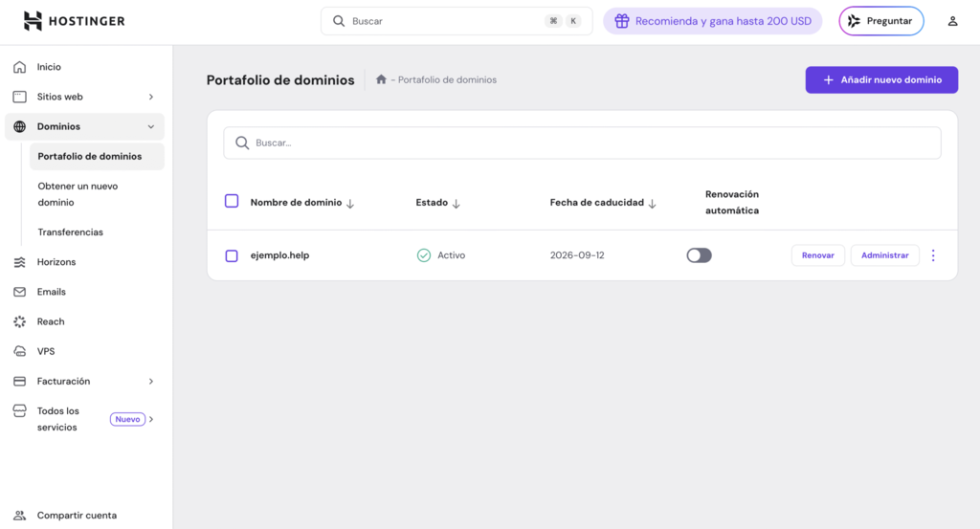This screenshot has width=980, height=529.
Task: Focus the Buscar... domain search field
Action: click(582, 143)
